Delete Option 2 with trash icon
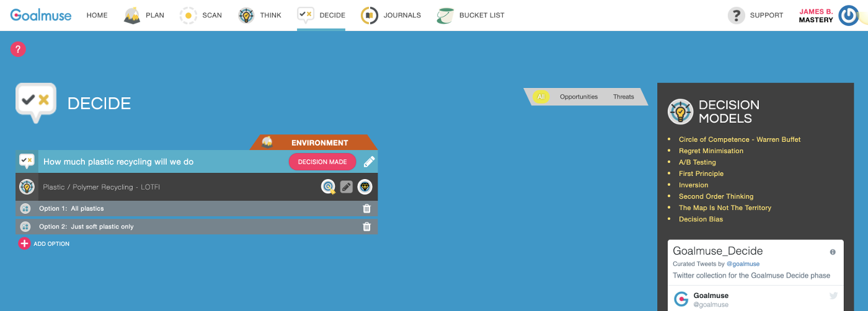868x311 pixels. point(366,227)
